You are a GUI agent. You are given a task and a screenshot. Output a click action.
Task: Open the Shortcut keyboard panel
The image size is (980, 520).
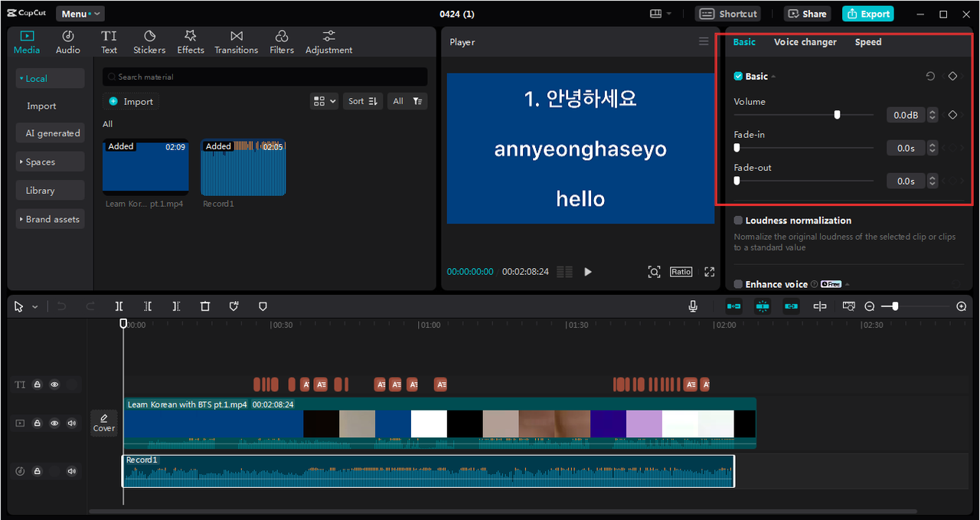pyautogui.click(x=729, y=14)
